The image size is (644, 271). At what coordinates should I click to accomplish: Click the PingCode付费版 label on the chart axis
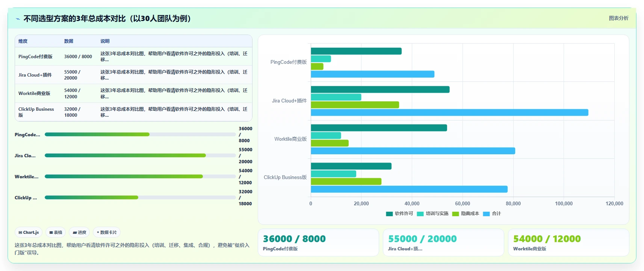click(289, 62)
